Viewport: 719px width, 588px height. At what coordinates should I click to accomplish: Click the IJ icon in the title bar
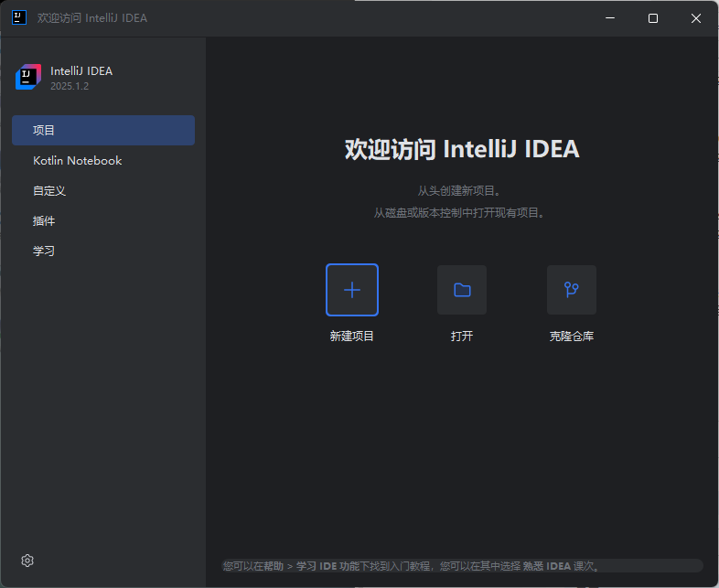[19, 18]
